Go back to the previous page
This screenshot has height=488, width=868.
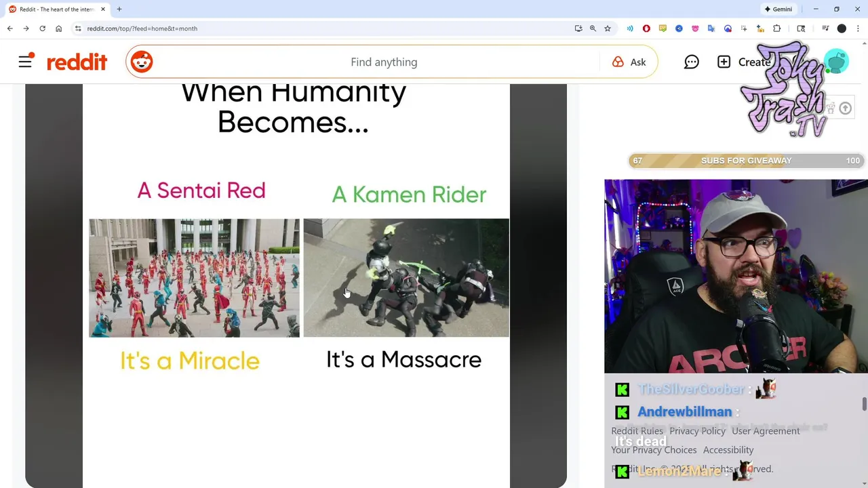(9, 28)
